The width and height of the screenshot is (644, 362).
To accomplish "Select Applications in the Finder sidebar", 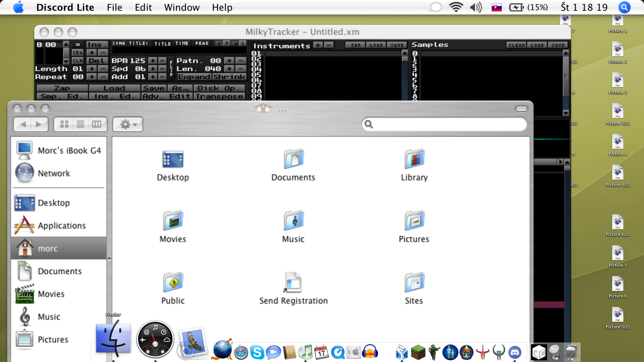I will click(61, 226).
